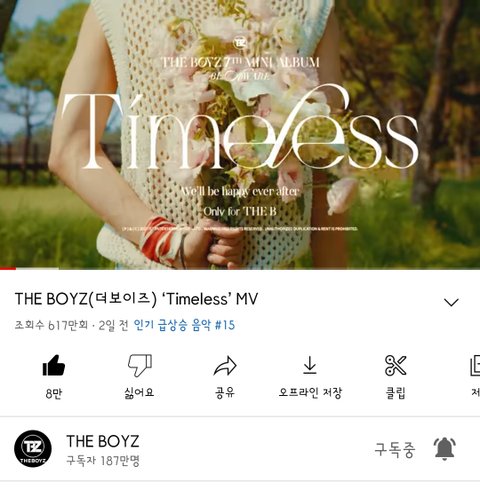This screenshot has width=480, height=490.
Task: Select the scissors clip icon
Action: (x=395, y=365)
